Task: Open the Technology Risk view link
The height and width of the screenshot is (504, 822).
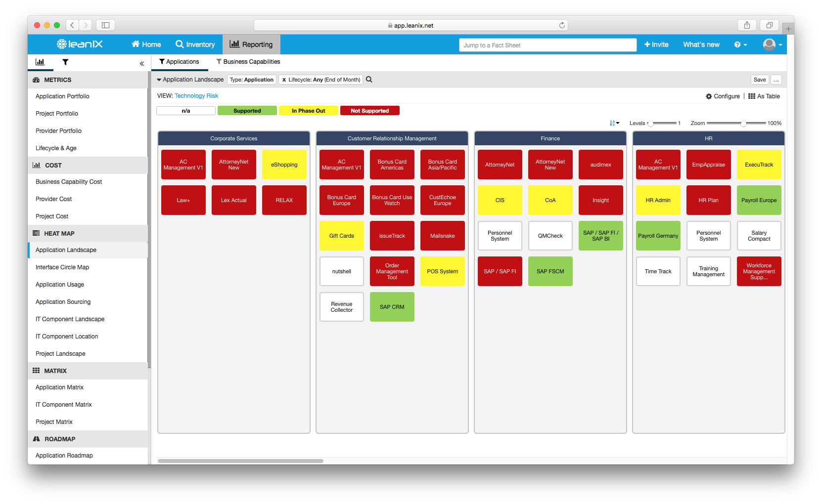Action: pos(196,95)
